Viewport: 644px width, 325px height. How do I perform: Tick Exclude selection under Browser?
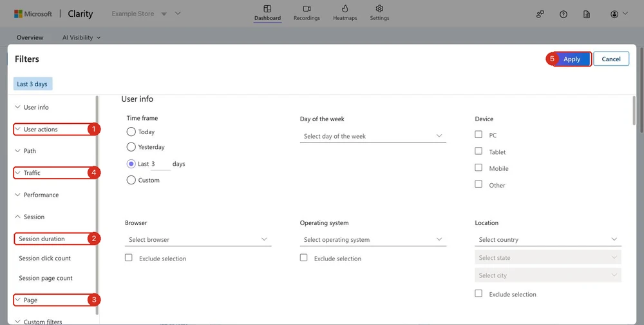click(x=129, y=258)
